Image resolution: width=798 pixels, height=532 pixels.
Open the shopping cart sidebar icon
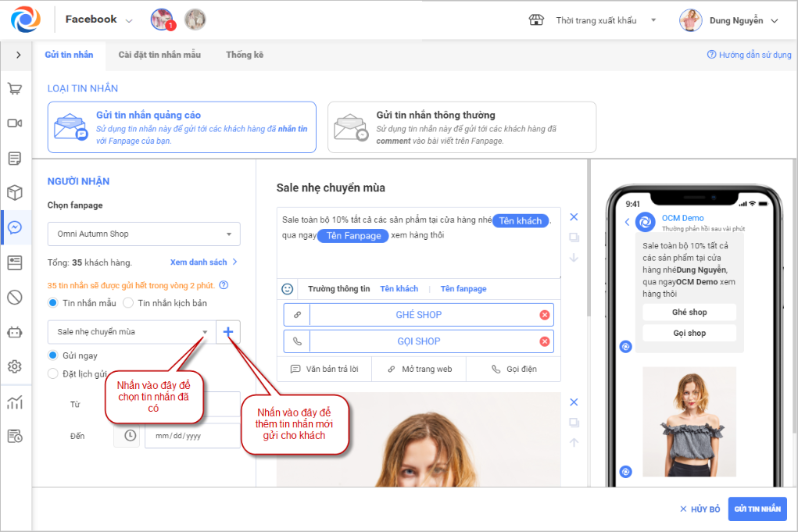tap(15, 89)
